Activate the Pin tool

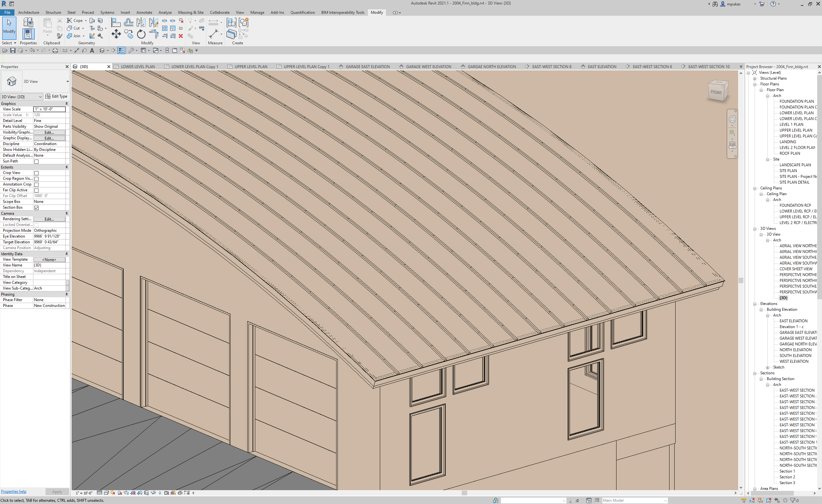[181, 28]
